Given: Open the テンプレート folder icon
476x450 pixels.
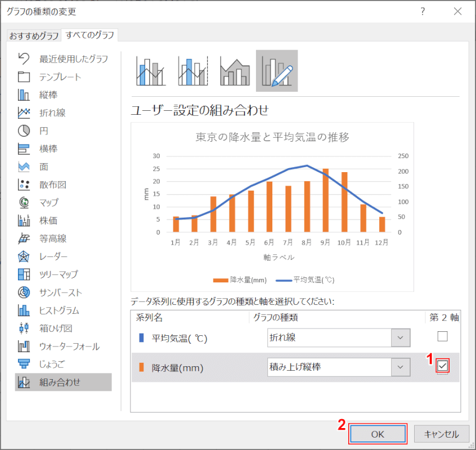Looking at the screenshot, I should pyautogui.click(x=24, y=77).
